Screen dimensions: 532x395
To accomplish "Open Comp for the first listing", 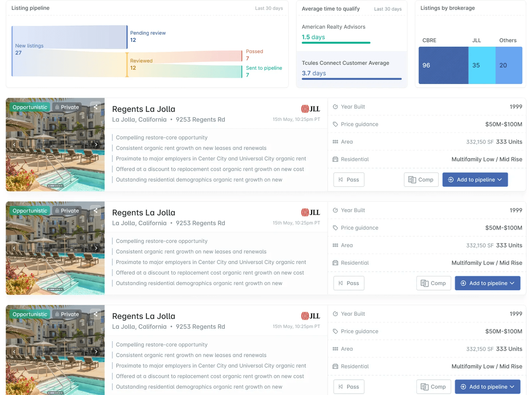I will pyautogui.click(x=421, y=180).
